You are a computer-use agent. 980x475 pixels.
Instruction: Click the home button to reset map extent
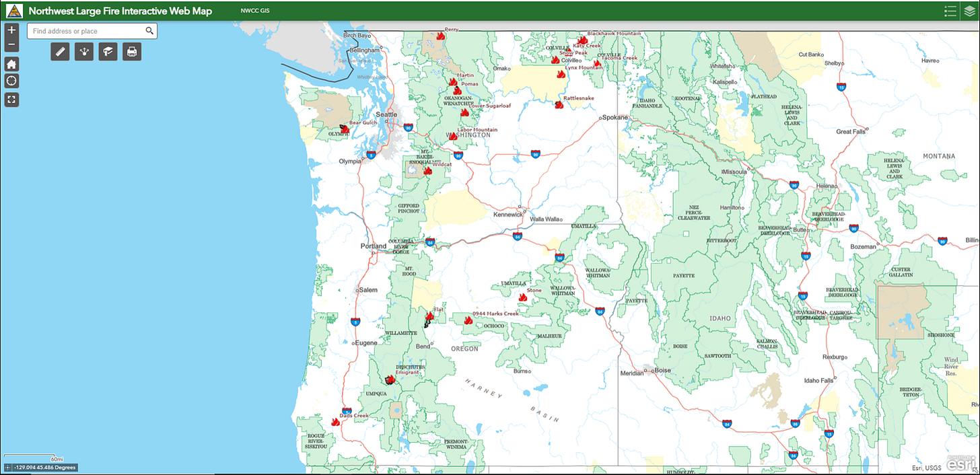[11, 63]
